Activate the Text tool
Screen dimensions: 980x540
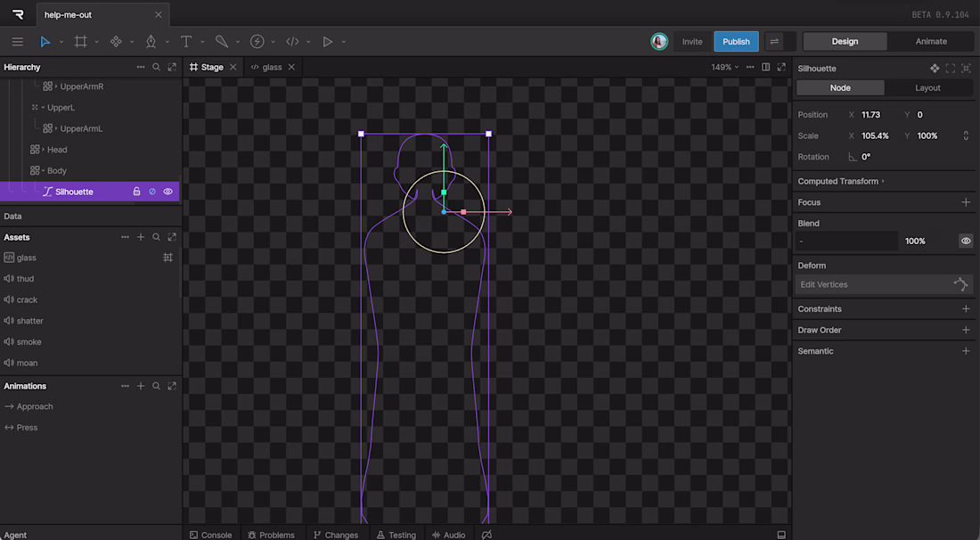[185, 42]
